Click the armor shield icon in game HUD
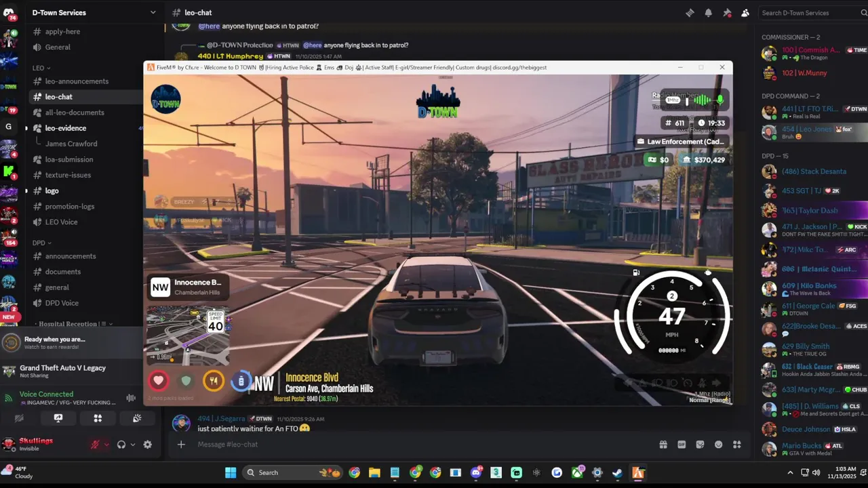The width and height of the screenshot is (868, 488). (186, 381)
